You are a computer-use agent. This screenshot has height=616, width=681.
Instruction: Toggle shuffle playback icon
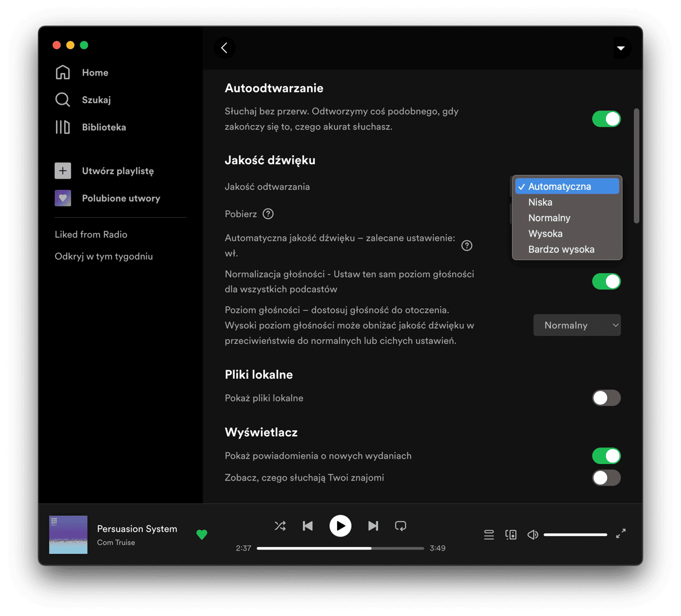pyautogui.click(x=280, y=526)
